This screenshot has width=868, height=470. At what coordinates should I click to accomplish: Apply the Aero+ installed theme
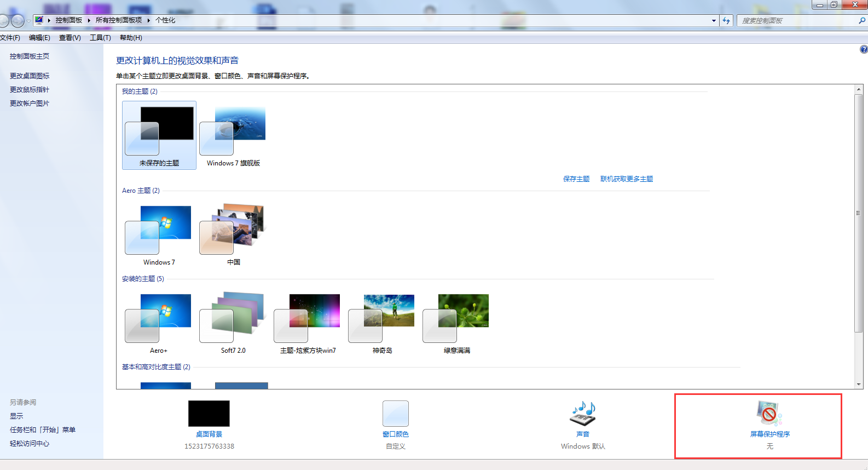click(159, 323)
